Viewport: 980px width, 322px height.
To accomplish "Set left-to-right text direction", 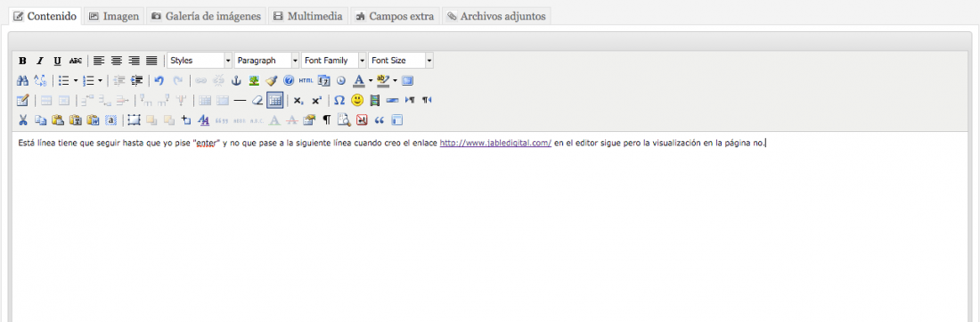I will [x=410, y=100].
